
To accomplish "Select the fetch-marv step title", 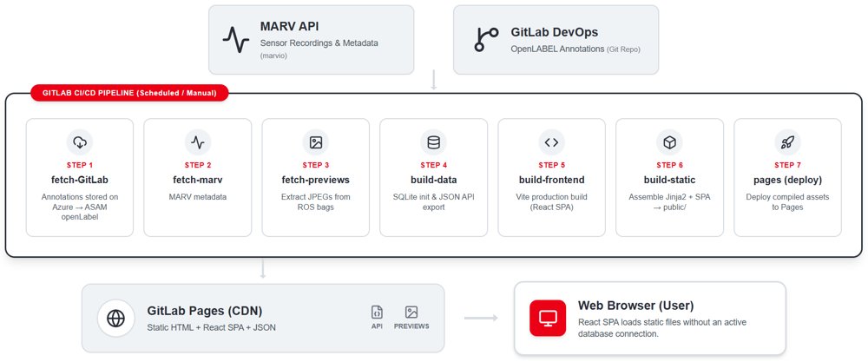I will tap(198, 180).
